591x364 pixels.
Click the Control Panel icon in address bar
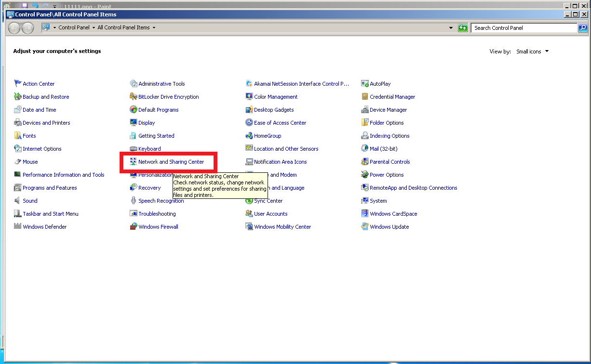[x=46, y=28]
